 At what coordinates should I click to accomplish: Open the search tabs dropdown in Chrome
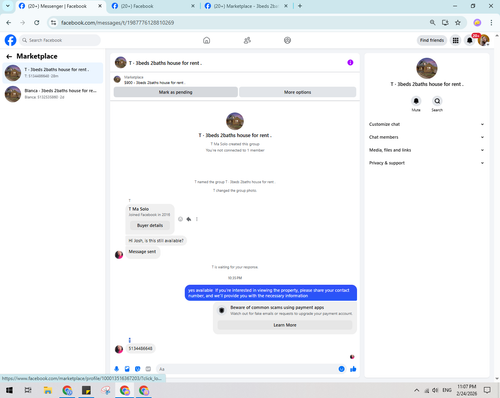pos(8,6)
